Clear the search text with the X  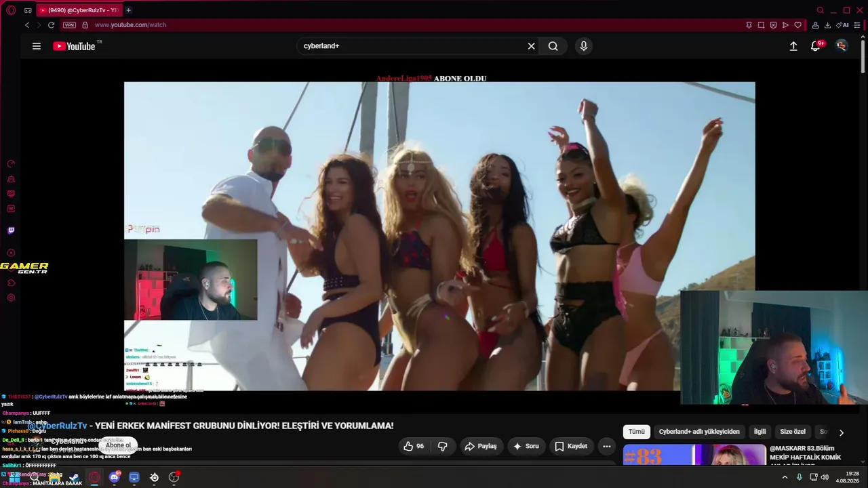coord(532,46)
